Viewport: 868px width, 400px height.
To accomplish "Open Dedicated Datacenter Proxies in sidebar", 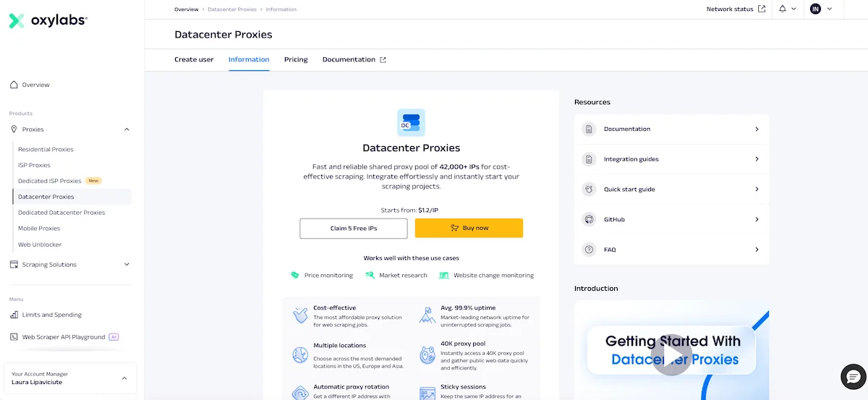I will point(61,213).
